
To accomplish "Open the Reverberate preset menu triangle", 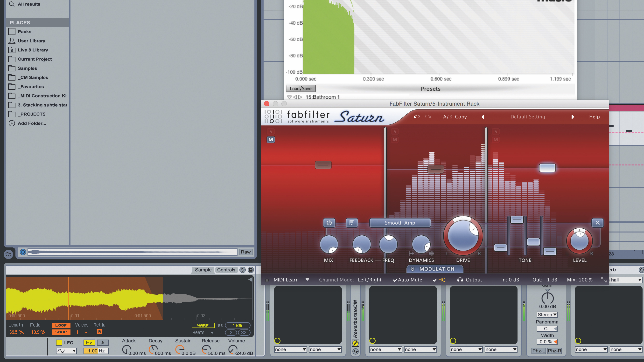I will [x=289, y=97].
